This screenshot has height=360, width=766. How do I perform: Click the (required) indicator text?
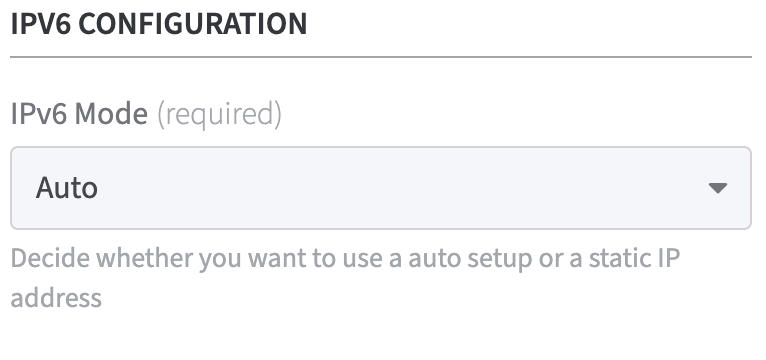click(219, 114)
